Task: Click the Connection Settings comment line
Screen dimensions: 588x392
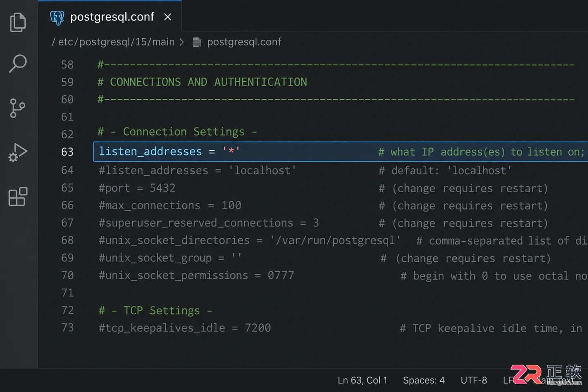Action: (177, 132)
